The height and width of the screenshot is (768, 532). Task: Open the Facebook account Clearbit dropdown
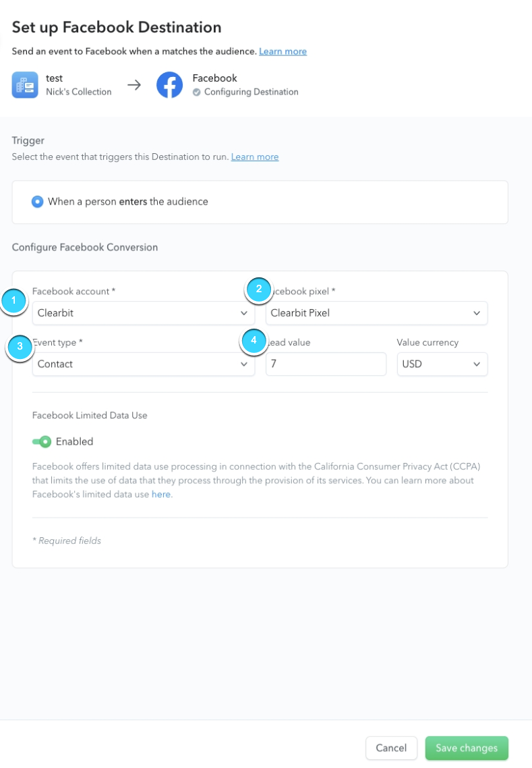[144, 313]
